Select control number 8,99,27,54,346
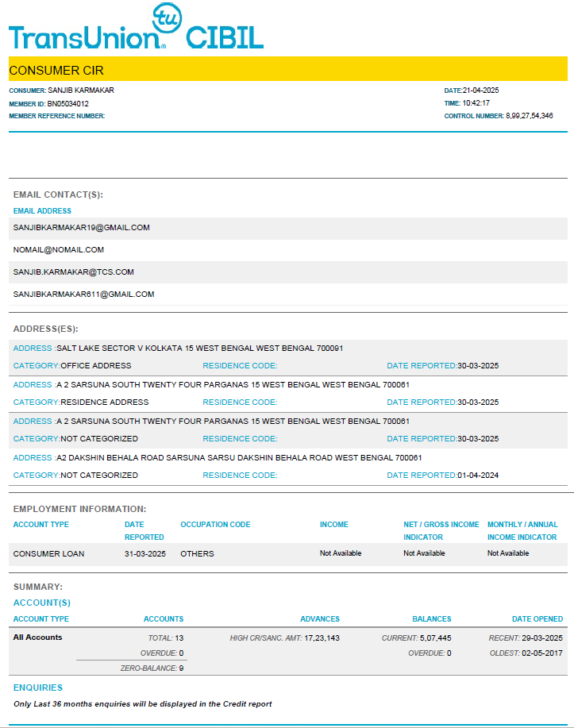 (530, 116)
